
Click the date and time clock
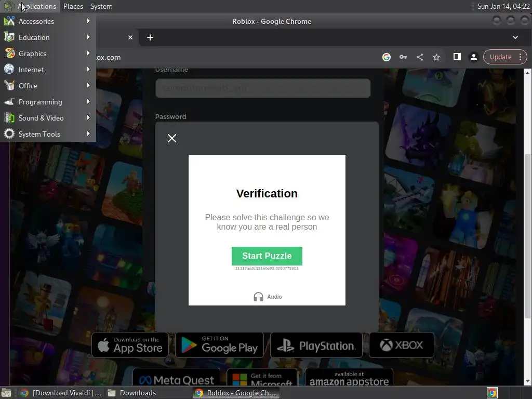point(503,6)
